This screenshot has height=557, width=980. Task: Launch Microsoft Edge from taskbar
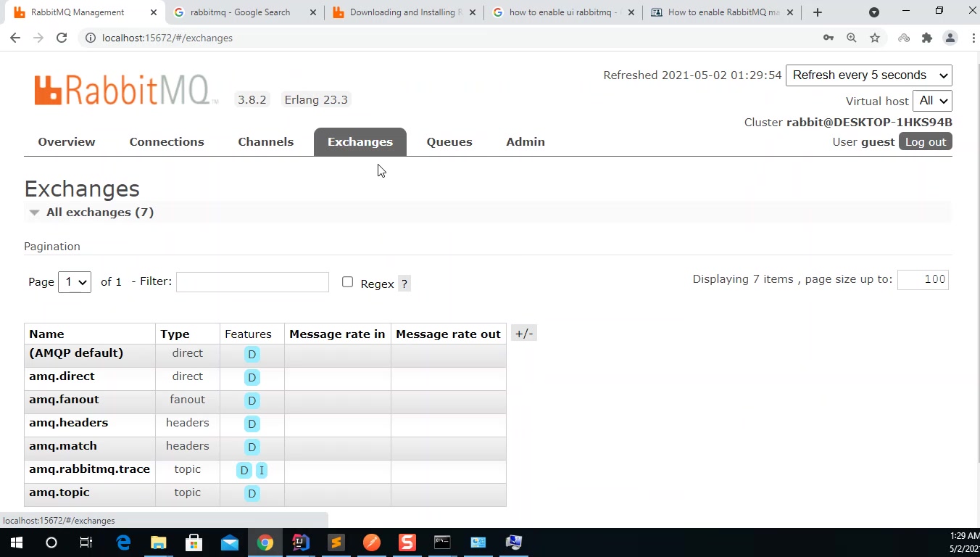[x=123, y=542]
